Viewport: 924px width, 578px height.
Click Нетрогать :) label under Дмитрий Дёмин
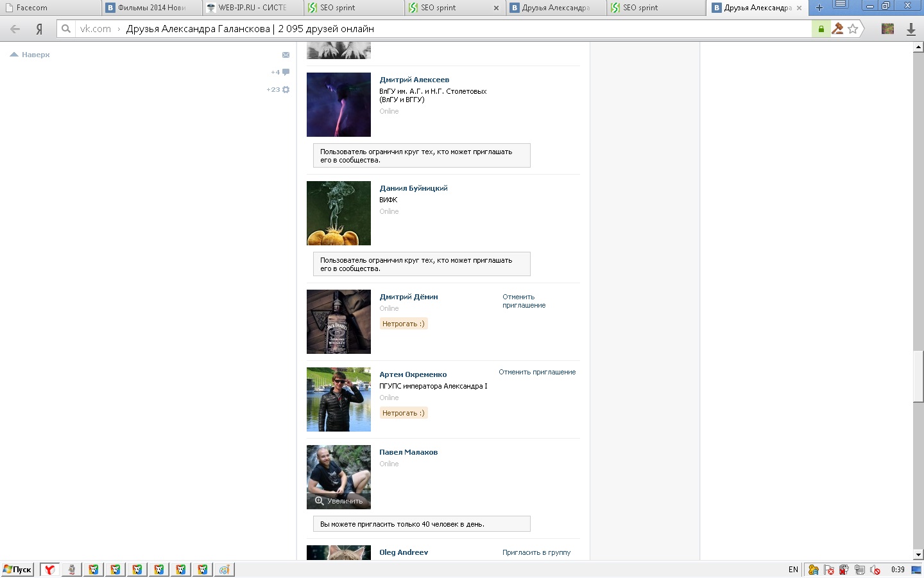click(404, 324)
